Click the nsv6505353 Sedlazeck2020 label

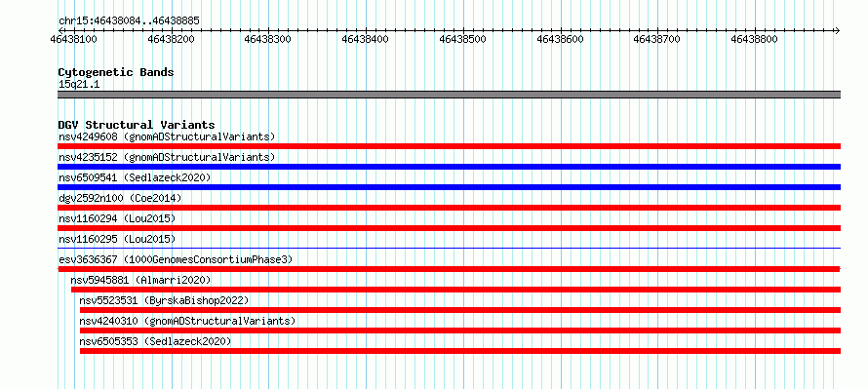point(155,341)
